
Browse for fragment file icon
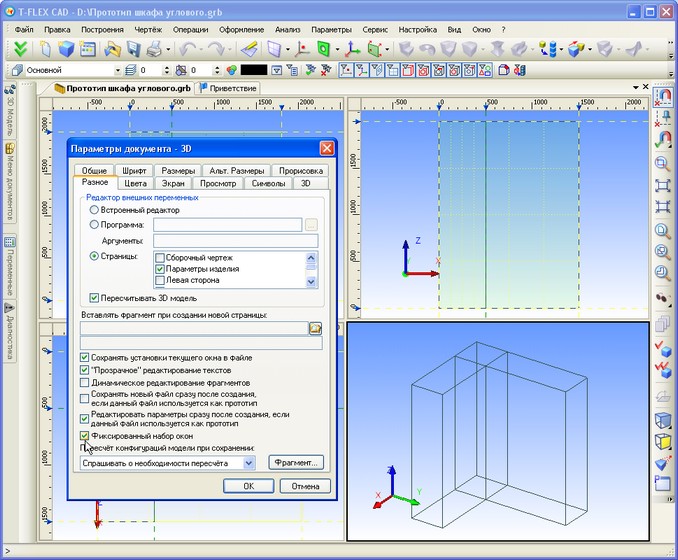point(315,329)
